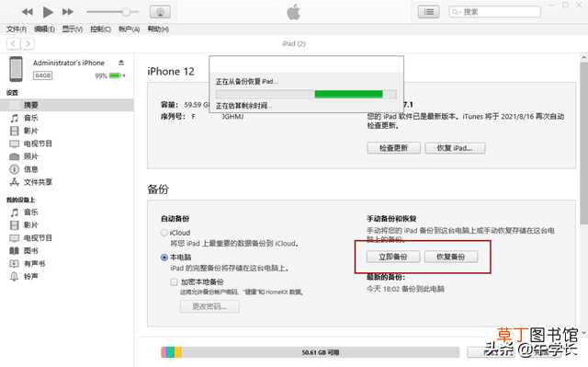
Task: Click the scrollbar down arrow
Action: click(x=584, y=332)
